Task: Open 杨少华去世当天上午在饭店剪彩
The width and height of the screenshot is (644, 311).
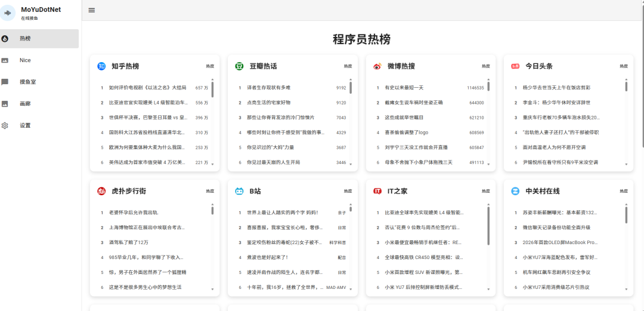Action: click(x=556, y=88)
